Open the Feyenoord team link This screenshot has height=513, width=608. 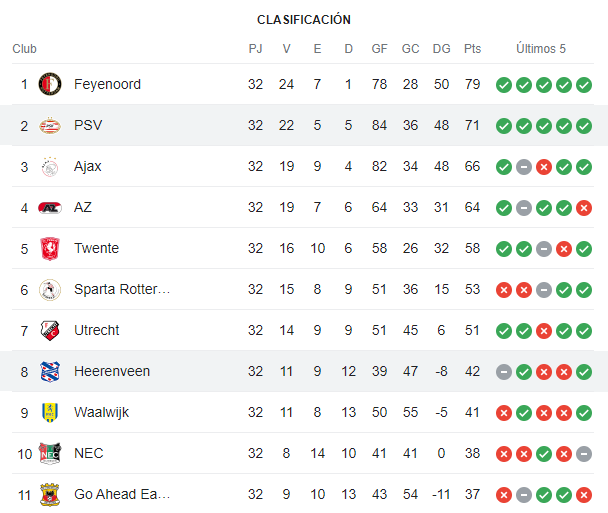click(107, 84)
